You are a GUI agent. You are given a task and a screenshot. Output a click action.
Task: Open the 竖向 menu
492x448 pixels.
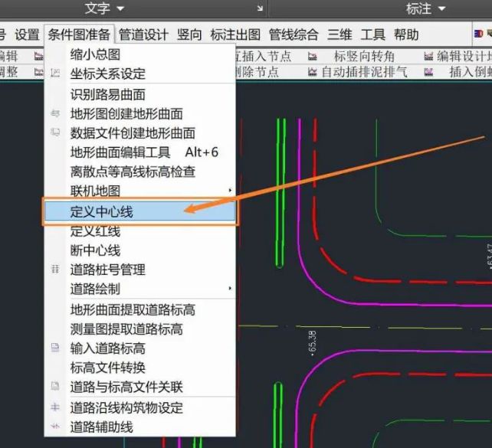[189, 34]
